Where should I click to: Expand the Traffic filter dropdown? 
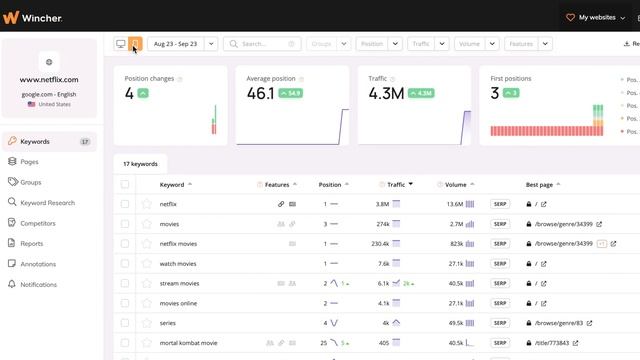(442, 44)
